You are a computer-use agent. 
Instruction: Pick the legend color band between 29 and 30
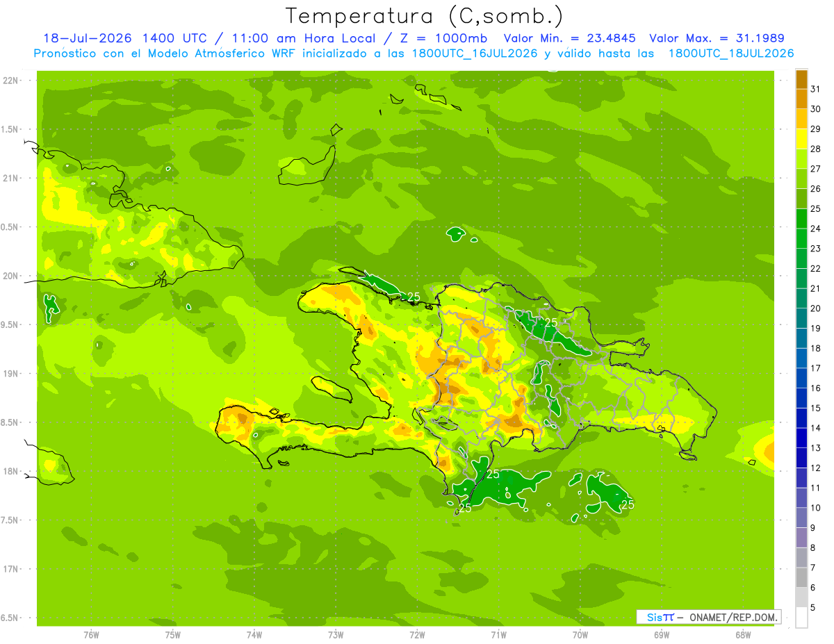point(801,119)
